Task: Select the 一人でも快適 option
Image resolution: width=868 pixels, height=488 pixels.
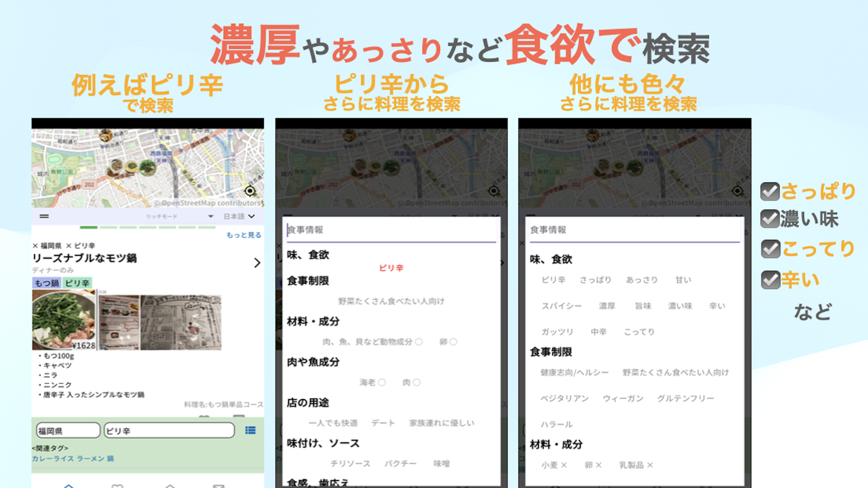Action: (333, 423)
